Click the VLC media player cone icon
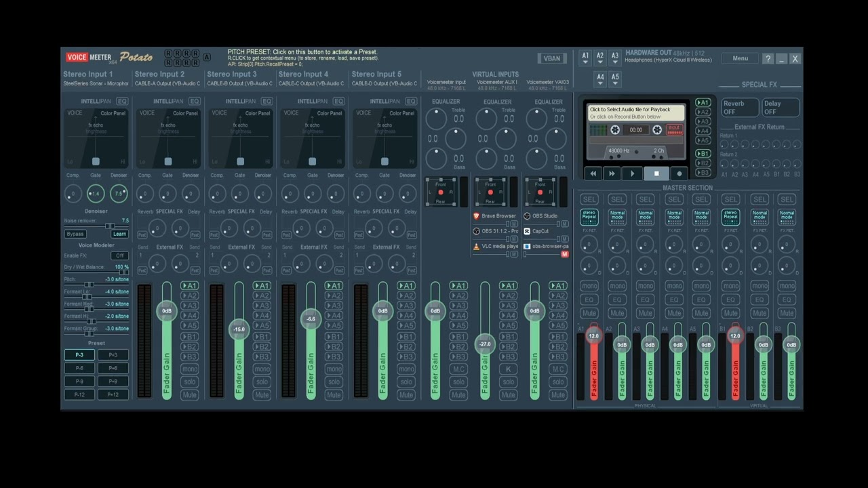This screenshot has height=488, width=868. (476, 246)
